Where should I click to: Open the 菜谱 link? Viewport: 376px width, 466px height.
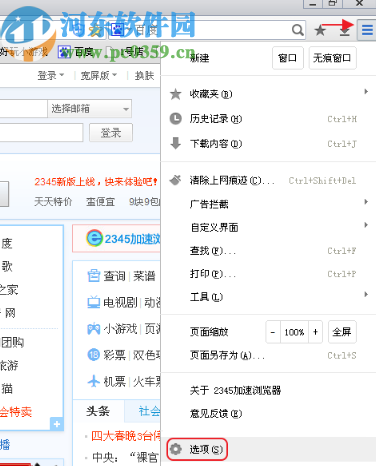[x=144, y=276]
